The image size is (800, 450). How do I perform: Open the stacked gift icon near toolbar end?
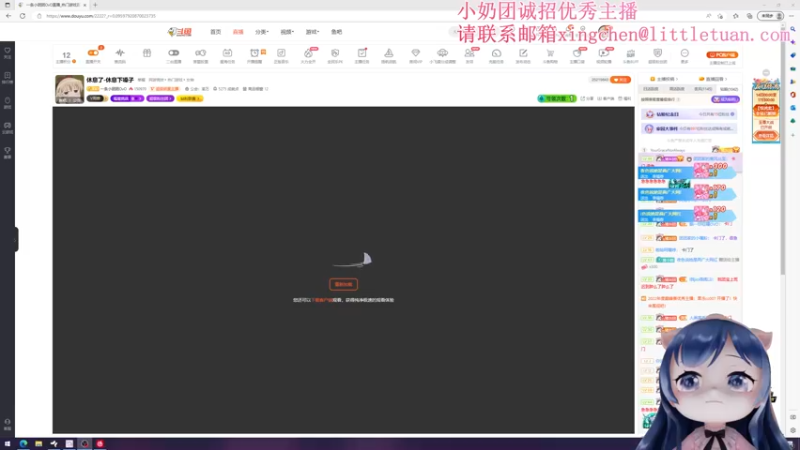631,53
